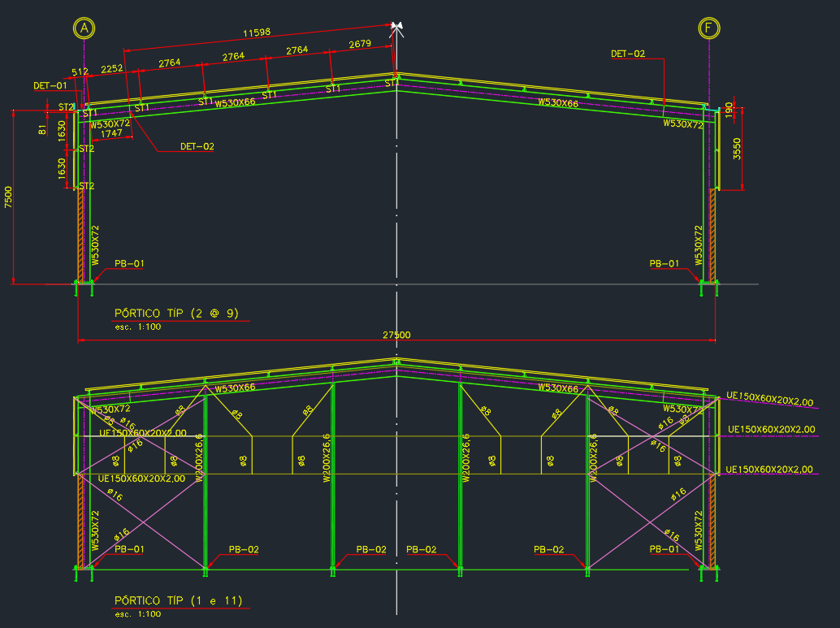840x628 pixels.
Task: Select the 512 dimension near axis A
Action: (x=80, y=71)
